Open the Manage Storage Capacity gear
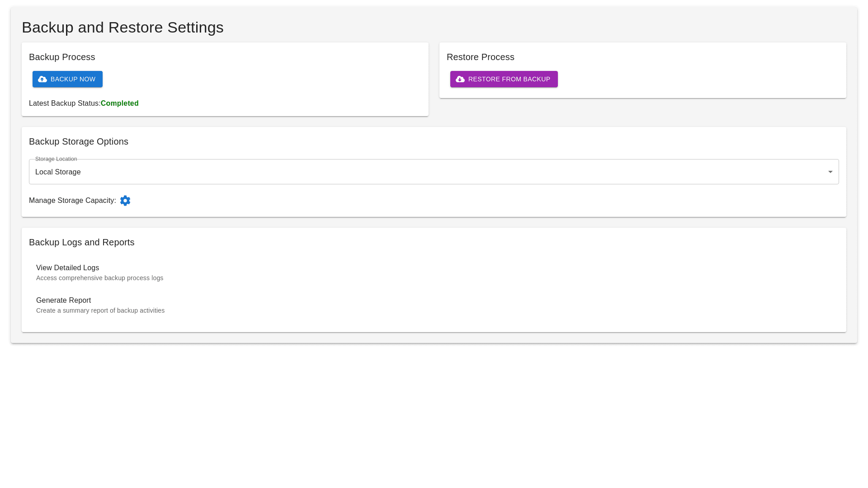Viewport: 868px width, 488px height. point(125,201)
